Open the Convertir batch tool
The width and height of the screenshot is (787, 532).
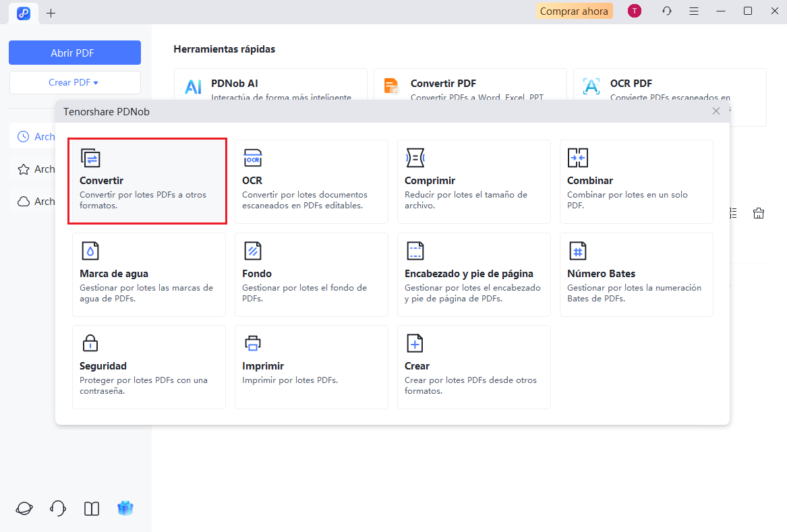(147, 181)
